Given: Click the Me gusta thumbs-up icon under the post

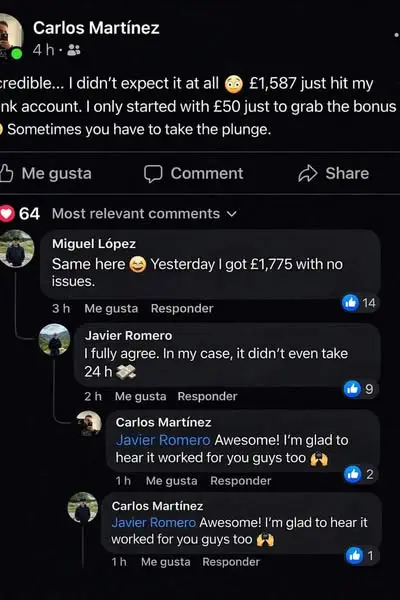Looking at the screenshot, I should 6,173.
